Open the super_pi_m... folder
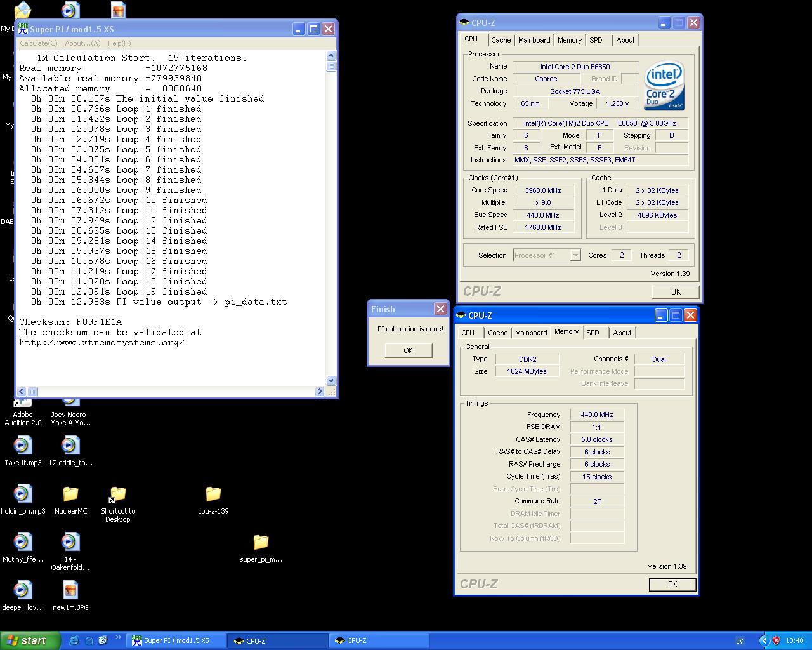812x650 pixels. pyautogui.click(x=261, y=548)
